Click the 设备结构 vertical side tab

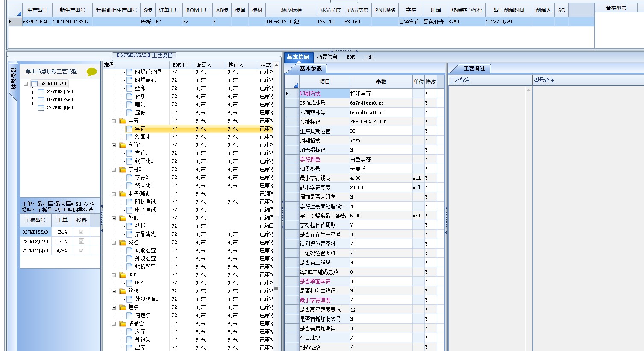[14, 78]
